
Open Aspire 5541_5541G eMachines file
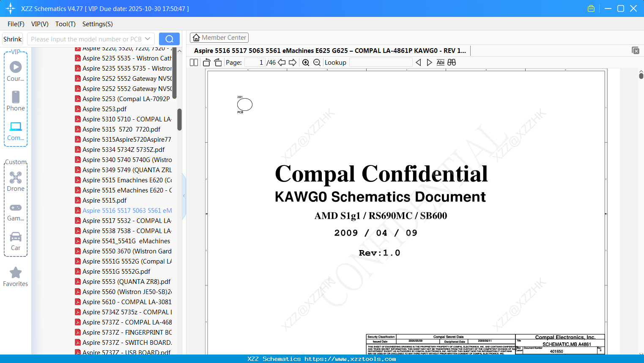click(x=123, y=241)
